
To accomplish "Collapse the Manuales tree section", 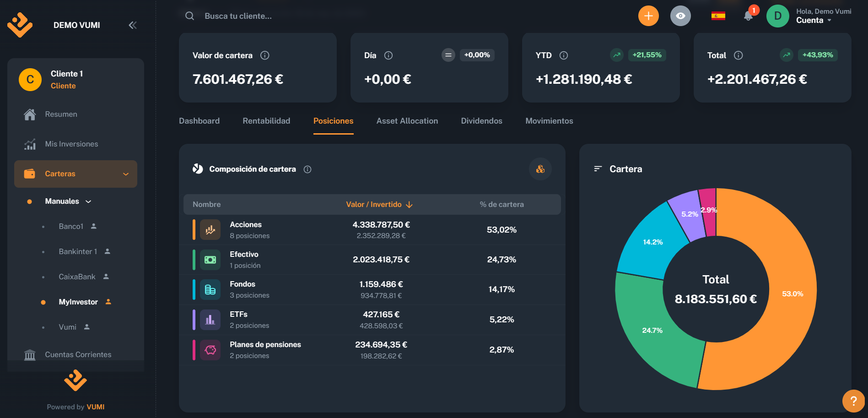I will point(89,201).
